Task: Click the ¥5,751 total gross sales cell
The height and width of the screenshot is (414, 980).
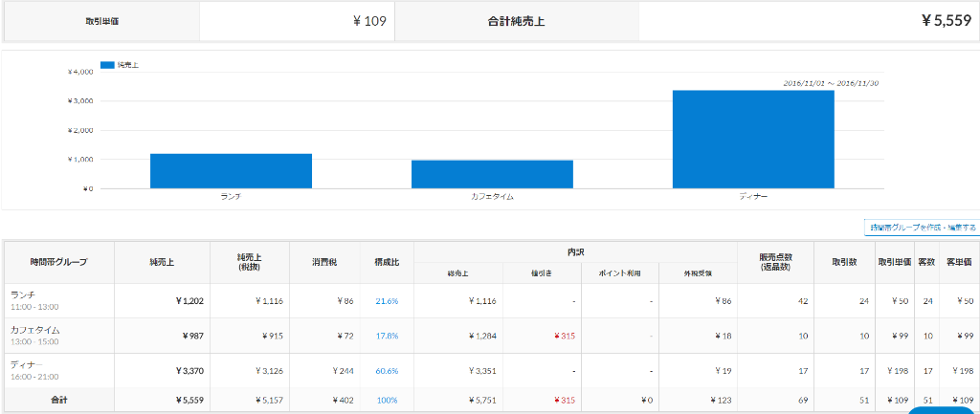Action: [482, 400]
